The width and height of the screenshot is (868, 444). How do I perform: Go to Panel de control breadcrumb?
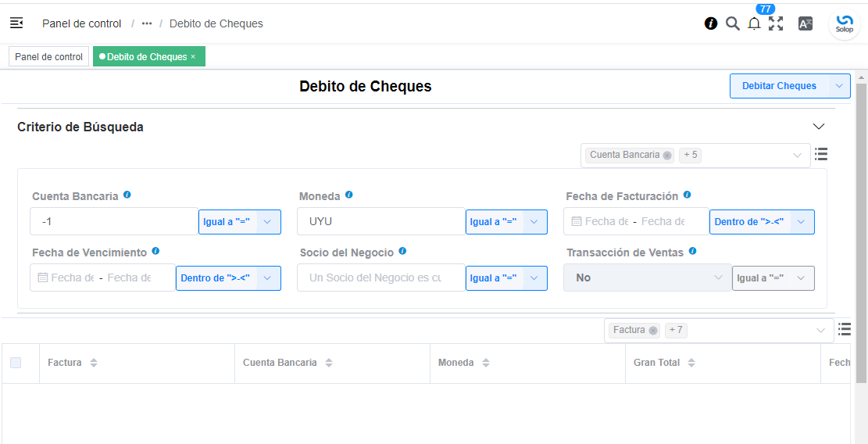[82, 23]
